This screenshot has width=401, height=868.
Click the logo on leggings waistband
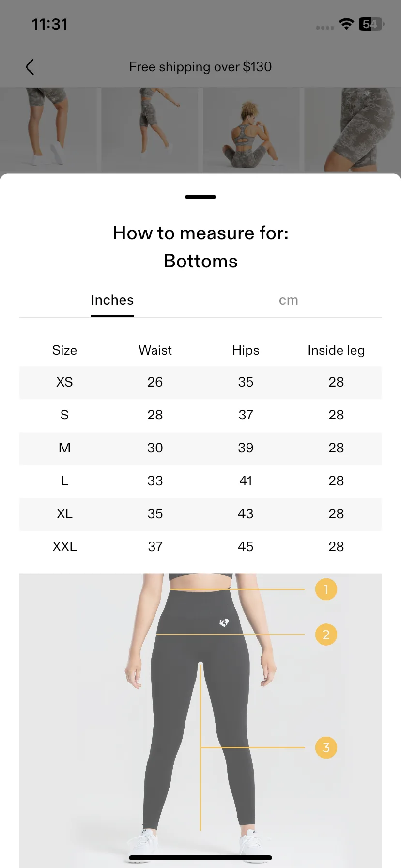click(x=224, y=622)
